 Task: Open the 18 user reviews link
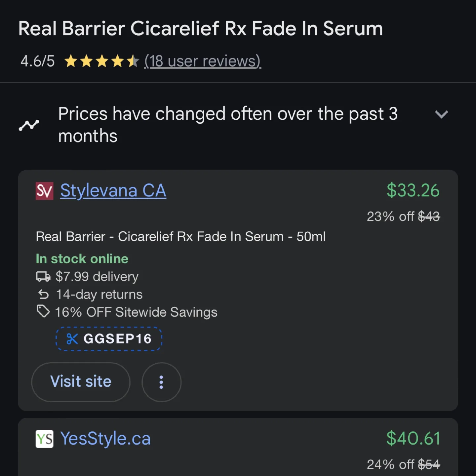tap(202, 61)
